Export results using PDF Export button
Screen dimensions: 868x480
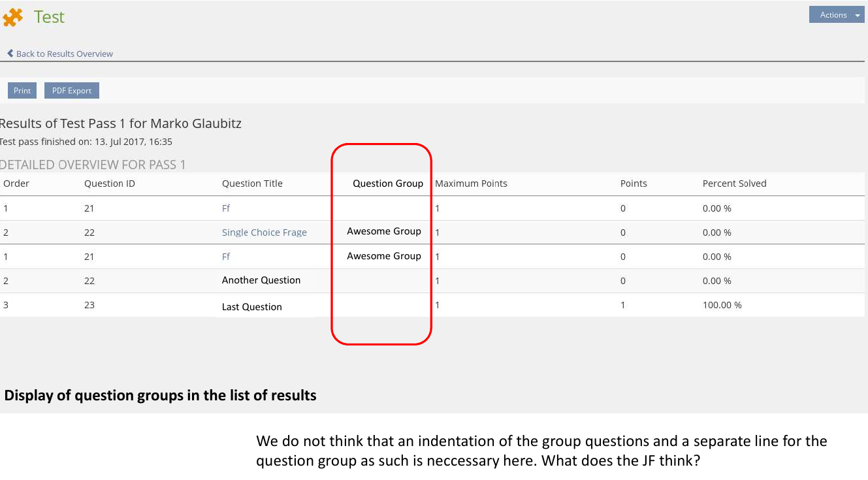[x=72, y=91]
